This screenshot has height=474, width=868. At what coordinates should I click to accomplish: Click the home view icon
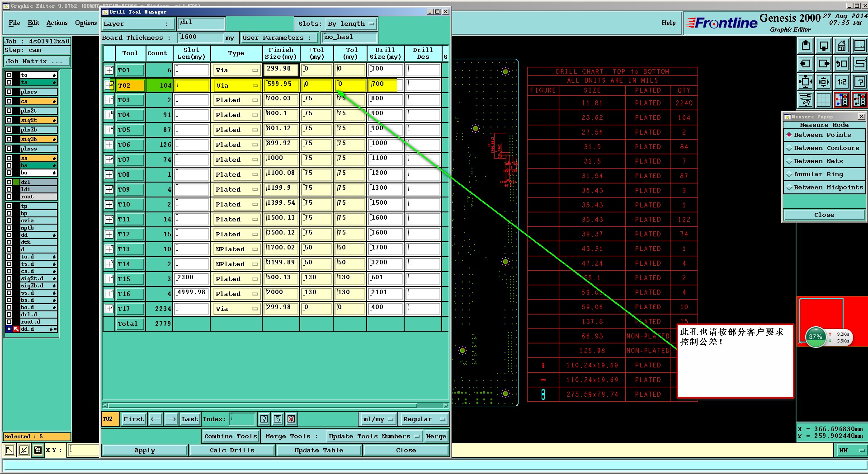841,46
